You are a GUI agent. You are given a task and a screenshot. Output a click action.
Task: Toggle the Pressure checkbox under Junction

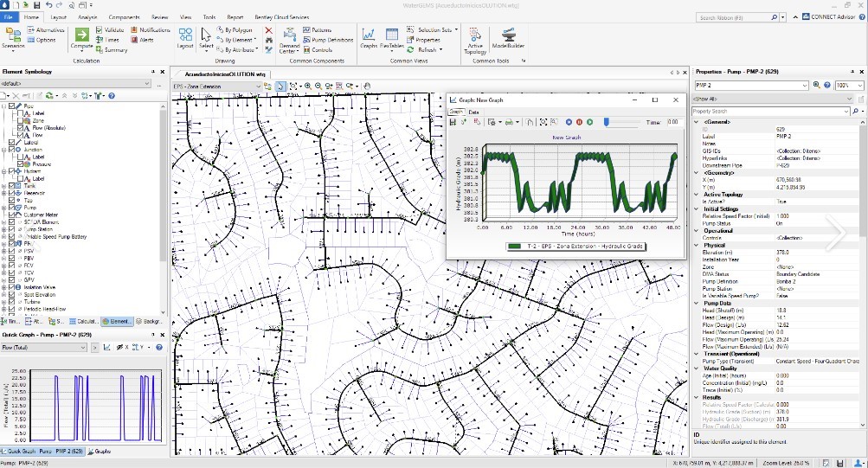coord(20,163)
